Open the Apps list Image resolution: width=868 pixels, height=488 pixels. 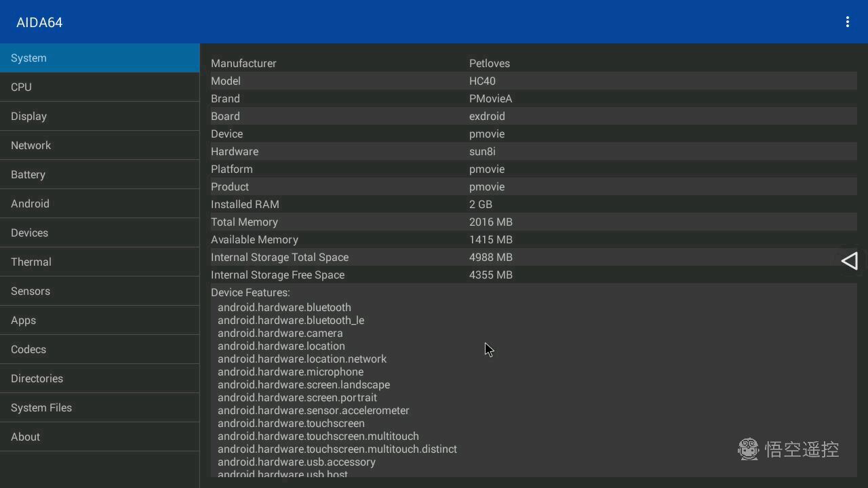(x=100, y=321)
